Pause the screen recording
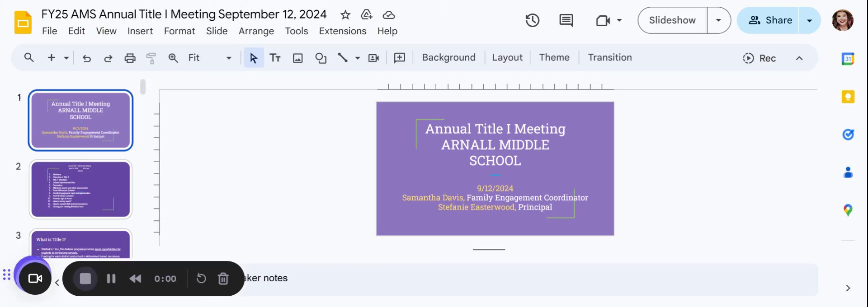This screenshot has height=307, width=868. coord(111,279)
